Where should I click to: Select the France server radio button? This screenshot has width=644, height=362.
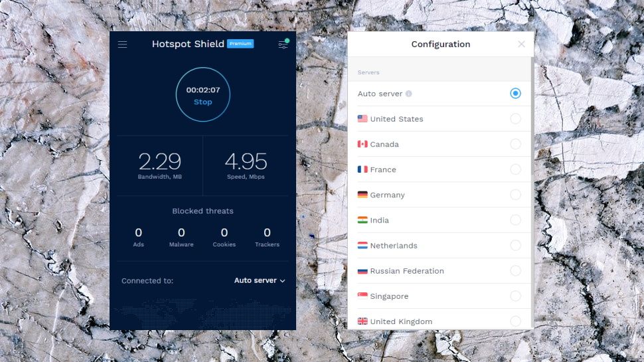tap(515, 169)
